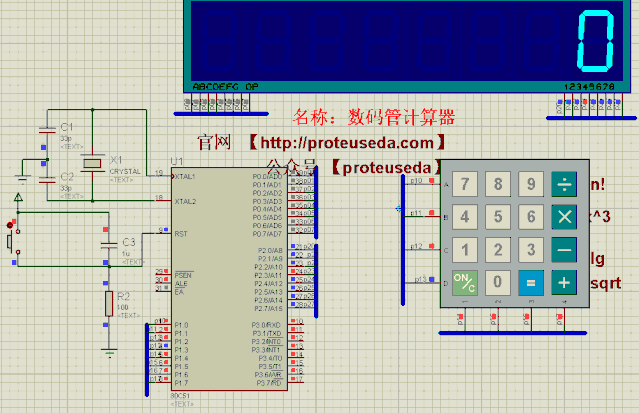The height and width of the screenshot is (413, 639).
Task: Click the EA pin label
Action: pyautogui.click(x=179, y=292)
